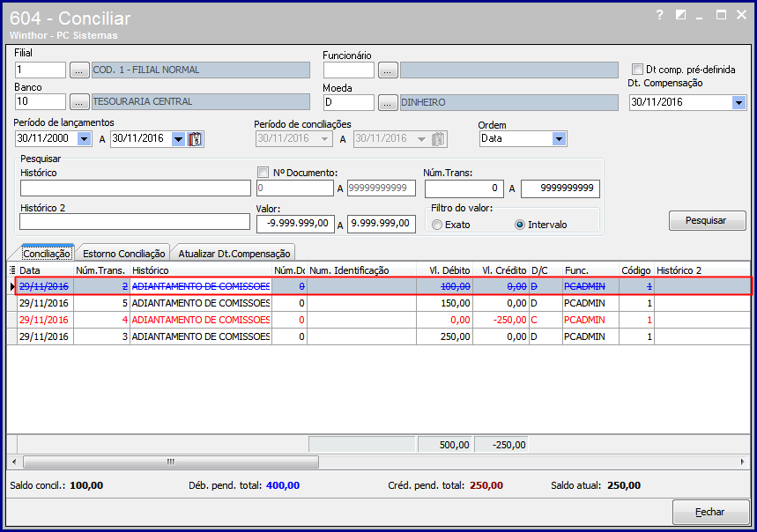Focus the Banco code field
The image size is (757, 532).
40,102
